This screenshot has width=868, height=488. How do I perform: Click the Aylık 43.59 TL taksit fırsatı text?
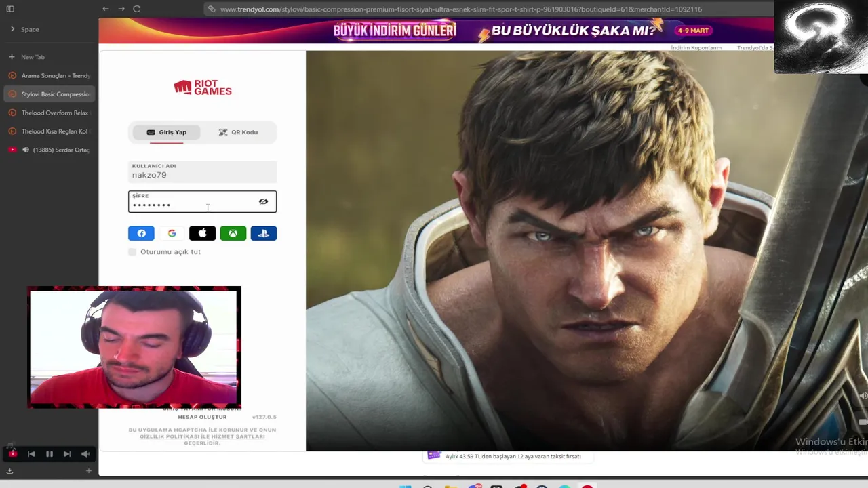click(513, 457)
